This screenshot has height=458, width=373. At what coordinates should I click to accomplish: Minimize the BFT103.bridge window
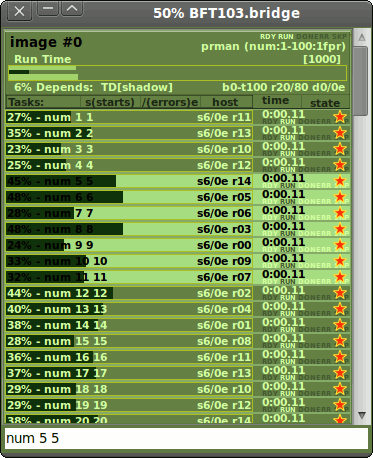pos(48,8)
